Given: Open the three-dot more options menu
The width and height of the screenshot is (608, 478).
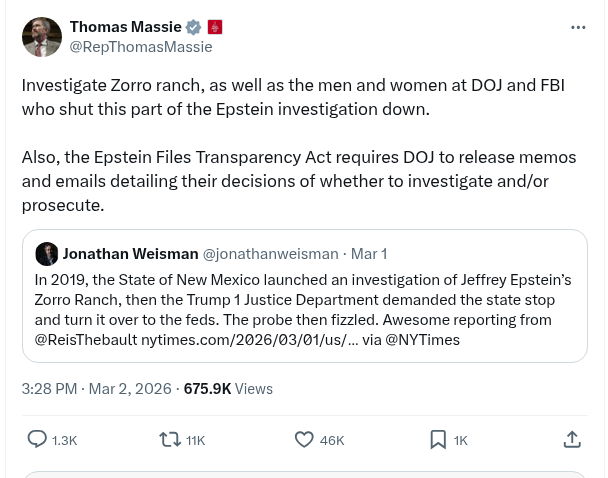Looking at the screenshot, I should (578, 27).
